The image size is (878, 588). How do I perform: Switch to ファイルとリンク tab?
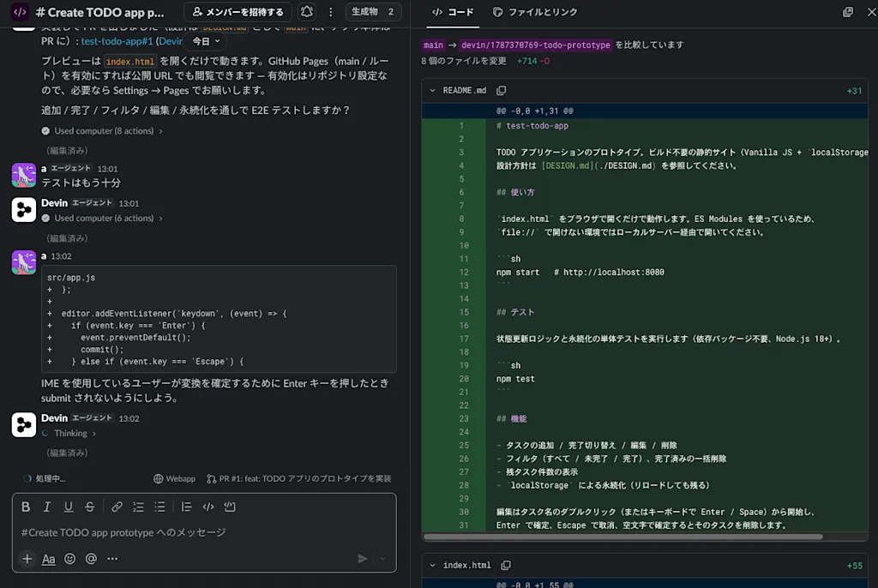(535, 12)
